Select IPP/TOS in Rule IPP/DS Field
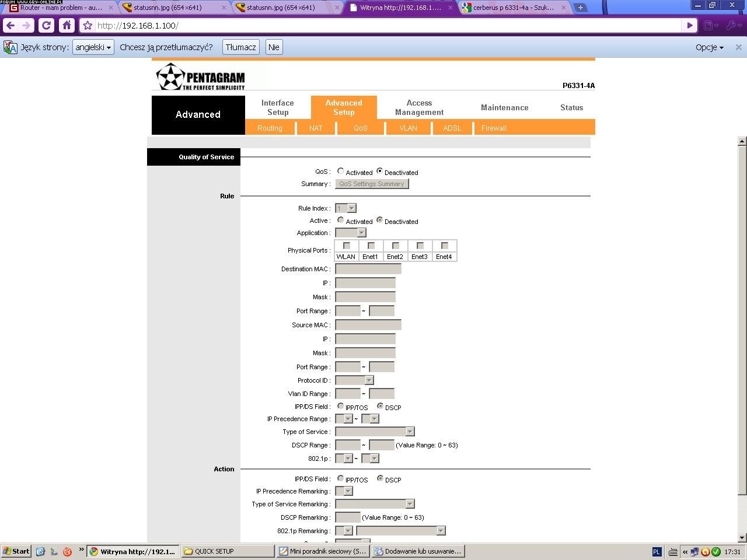Image resolution: width=747 pixels, height=560 pixels. click(x=340, y=407)
